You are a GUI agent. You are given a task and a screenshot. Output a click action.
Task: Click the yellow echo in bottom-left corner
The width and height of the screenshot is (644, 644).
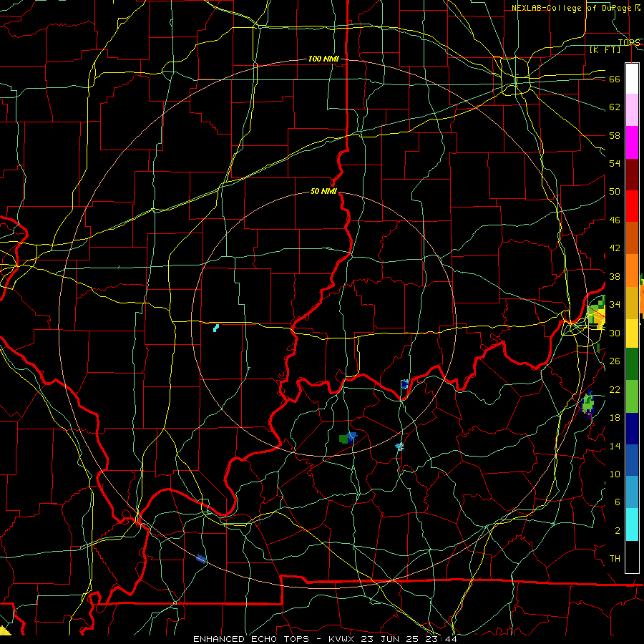coord(4,631)
